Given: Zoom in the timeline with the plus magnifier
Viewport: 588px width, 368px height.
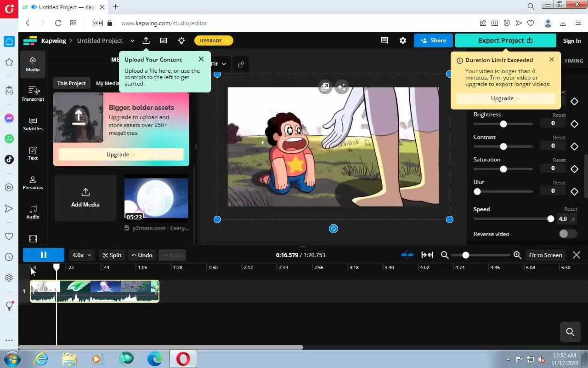Looking at the screenshot, I should 517,255.
